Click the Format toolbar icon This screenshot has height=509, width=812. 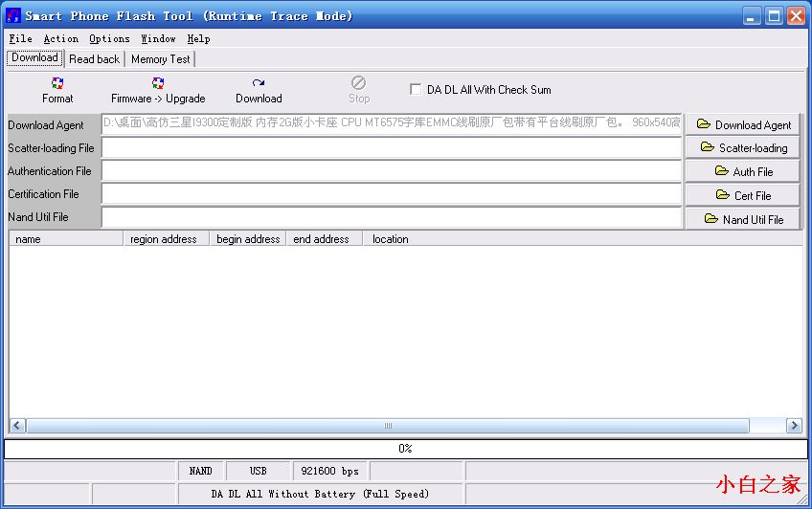pyautogui.click(x=57, y=83)
